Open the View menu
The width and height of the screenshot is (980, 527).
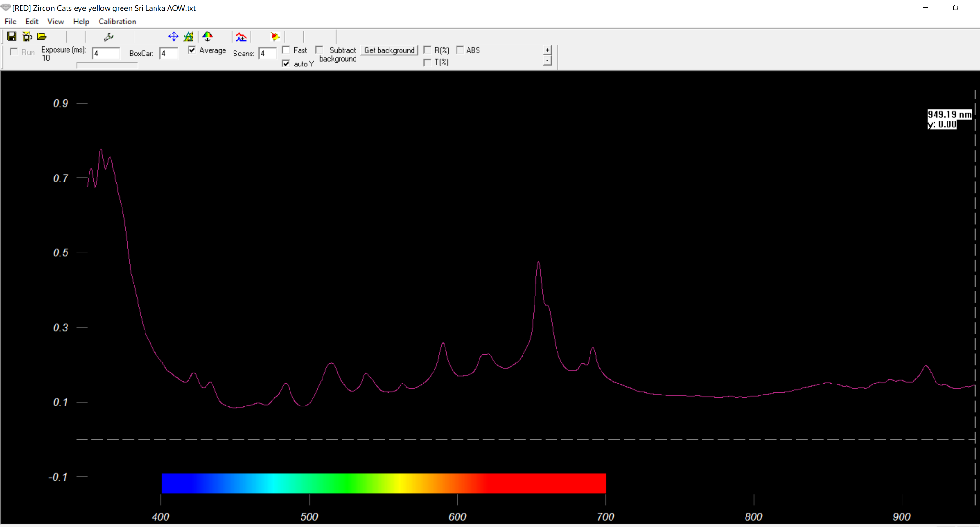56,22
